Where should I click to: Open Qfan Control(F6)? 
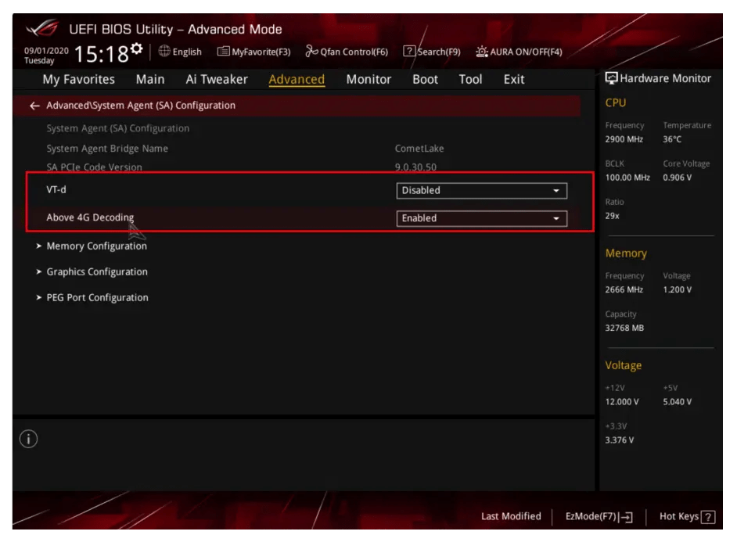347,52
